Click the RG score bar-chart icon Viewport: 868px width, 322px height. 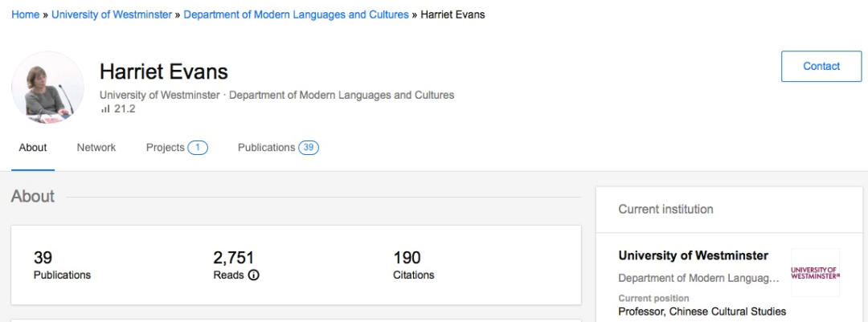105,109
